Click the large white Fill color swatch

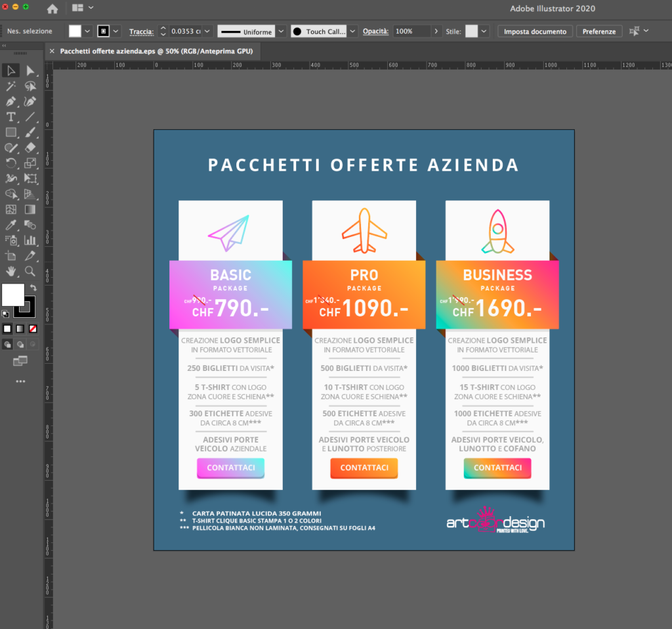12,295
